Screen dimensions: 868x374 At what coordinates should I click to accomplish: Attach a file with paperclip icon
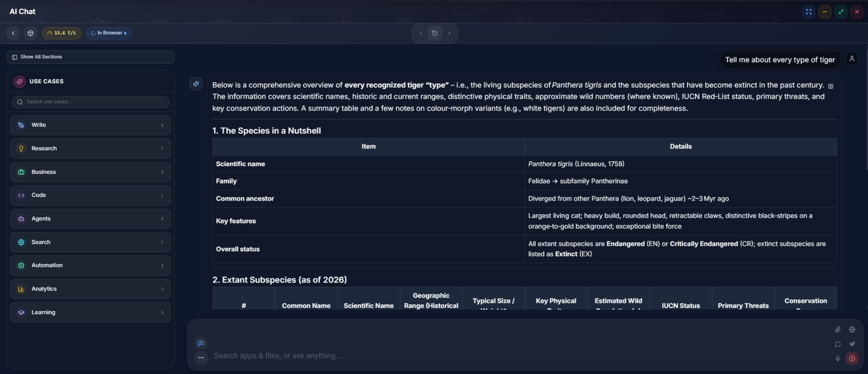(838, 330)
